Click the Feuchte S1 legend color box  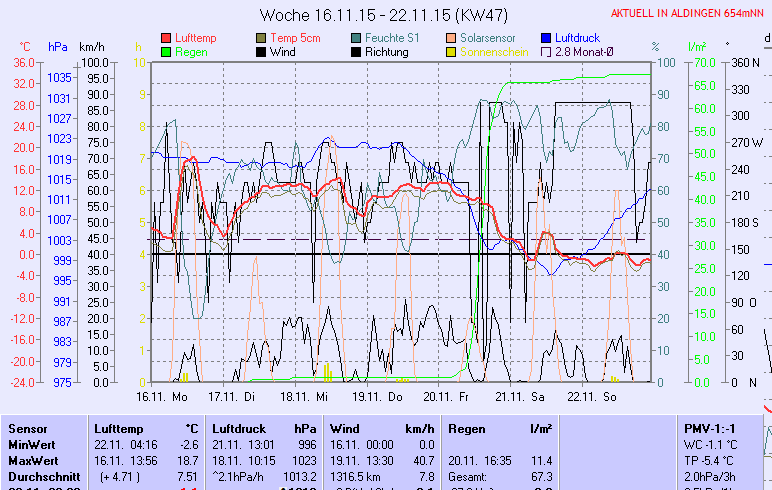357,38
